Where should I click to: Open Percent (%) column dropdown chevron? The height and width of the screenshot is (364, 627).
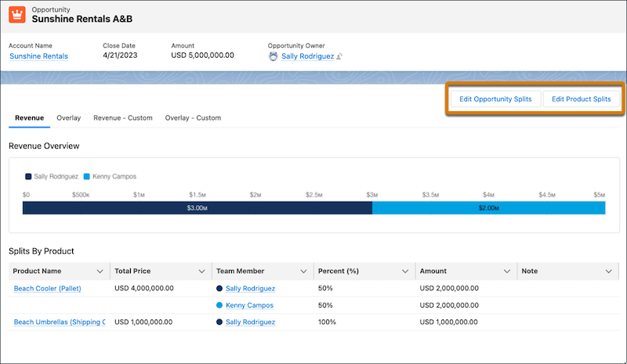coord(405,272)
